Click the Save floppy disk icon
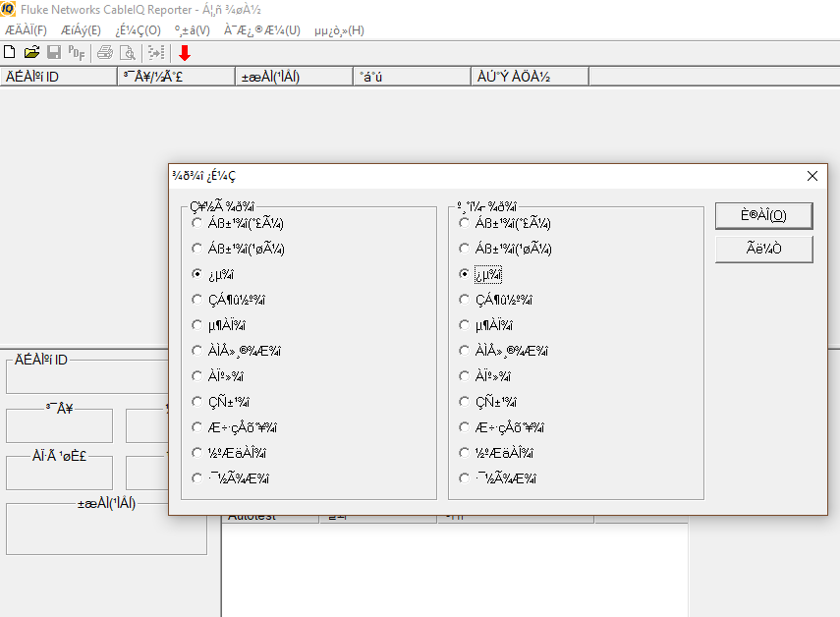This screenshot has width=840, height=617. click(54, 52)
